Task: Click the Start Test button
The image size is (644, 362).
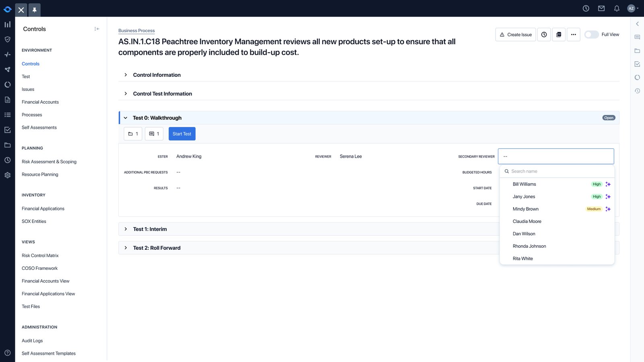Action: 182,134
